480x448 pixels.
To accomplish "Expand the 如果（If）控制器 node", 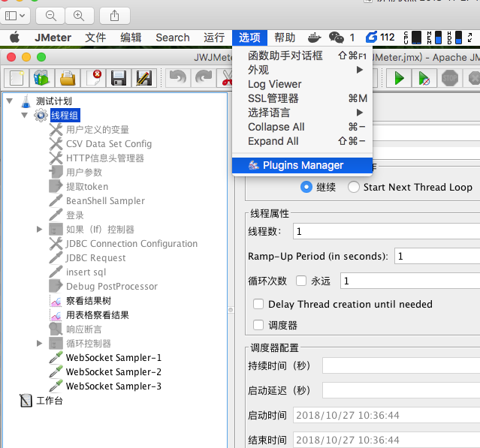I will point(39,229).
